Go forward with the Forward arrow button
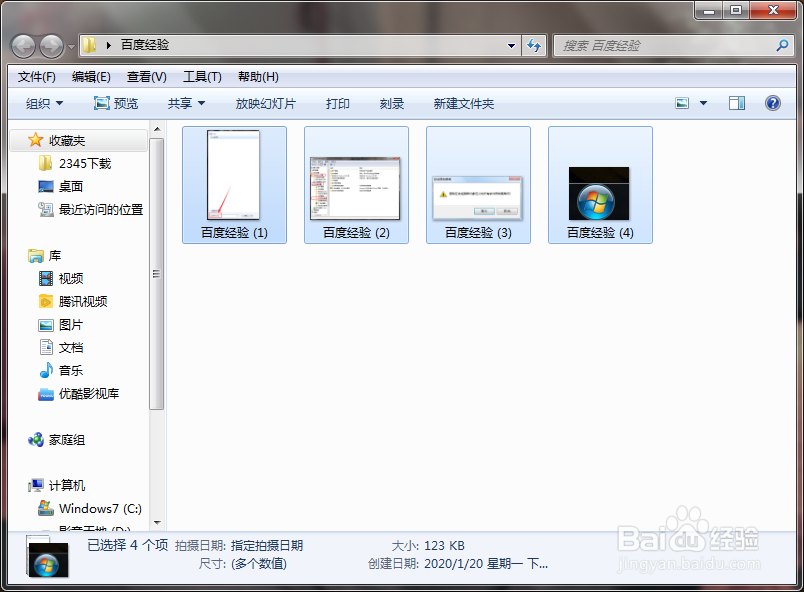804x592 pixels. 51,47
